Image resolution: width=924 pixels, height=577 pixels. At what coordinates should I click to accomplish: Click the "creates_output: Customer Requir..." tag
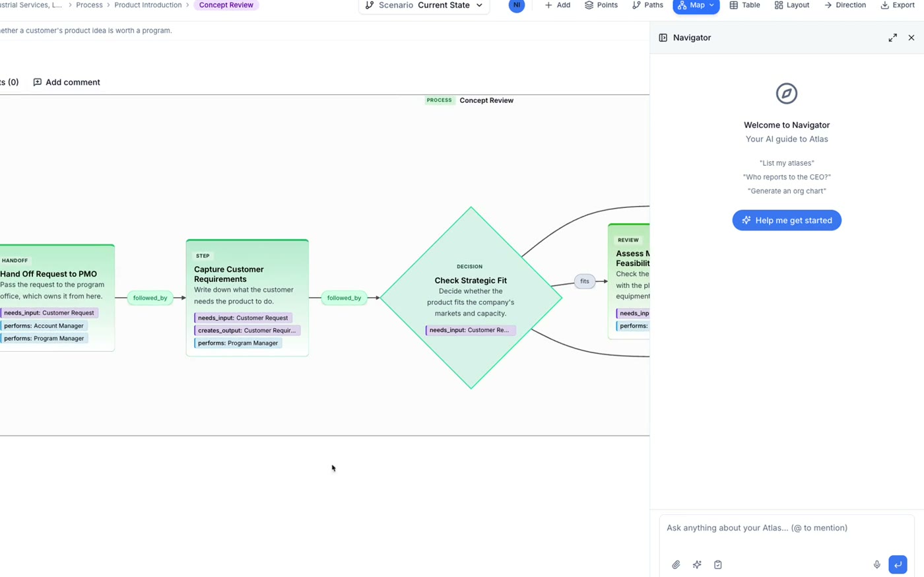click(x=247, y=330)
